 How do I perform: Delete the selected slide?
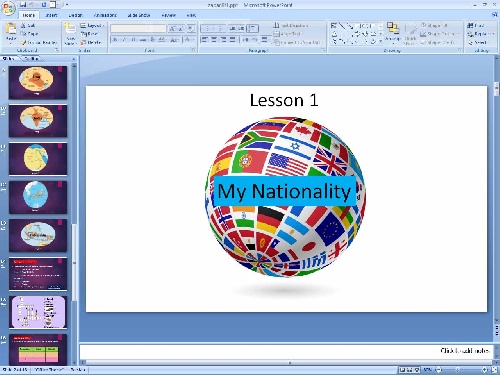click(91, 42)
